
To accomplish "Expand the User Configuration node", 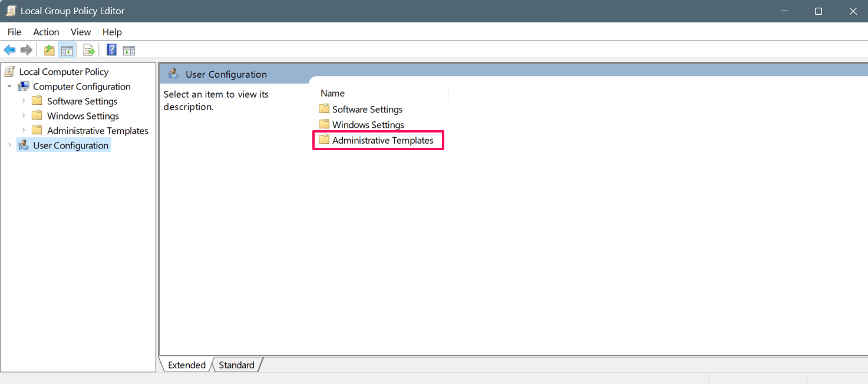I will tap(9, 145).
